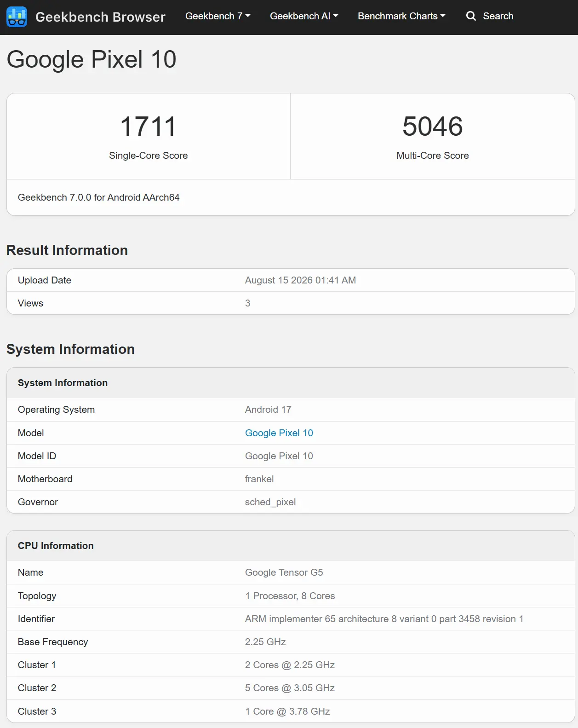Click the Views row label

pyautogui.click(x=30, y=303)
